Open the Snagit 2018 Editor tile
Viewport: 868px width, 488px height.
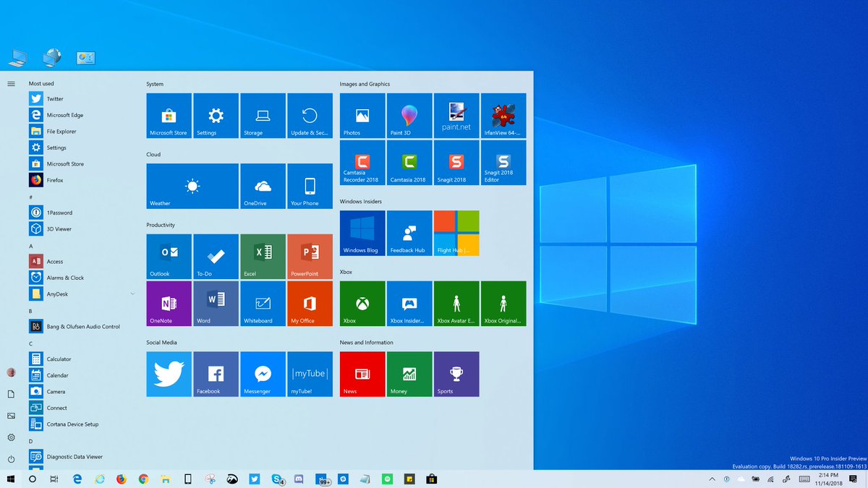coord(503,163)
